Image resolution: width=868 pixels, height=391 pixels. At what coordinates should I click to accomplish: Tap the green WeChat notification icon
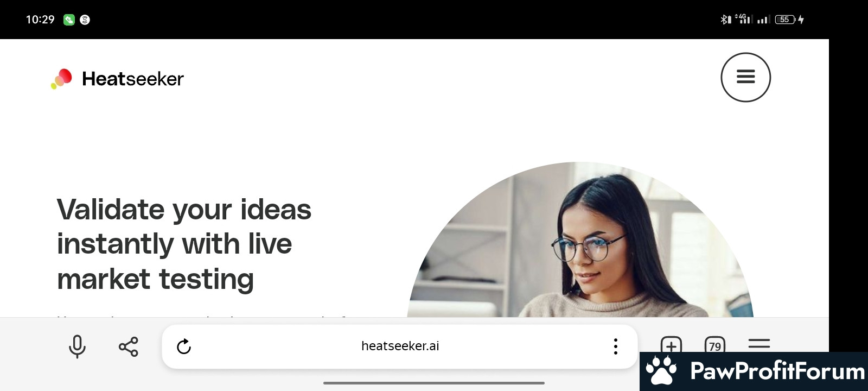[x=69, y=20]
